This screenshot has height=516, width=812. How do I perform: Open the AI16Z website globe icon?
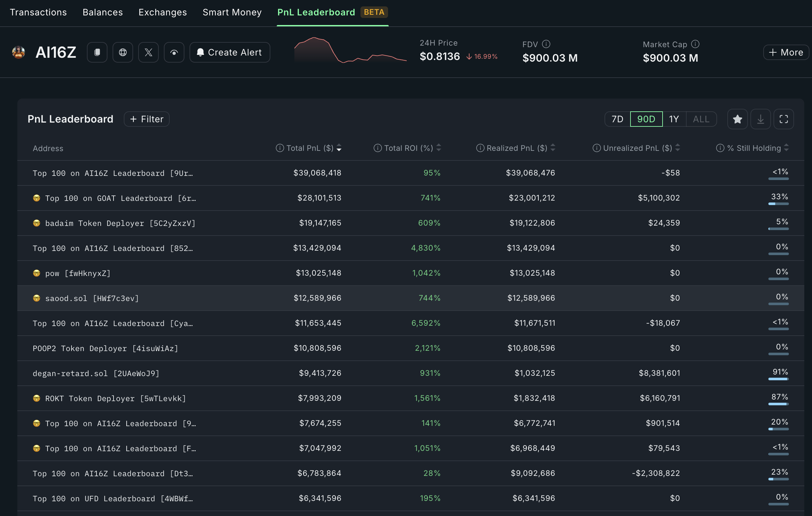[123, 52]
